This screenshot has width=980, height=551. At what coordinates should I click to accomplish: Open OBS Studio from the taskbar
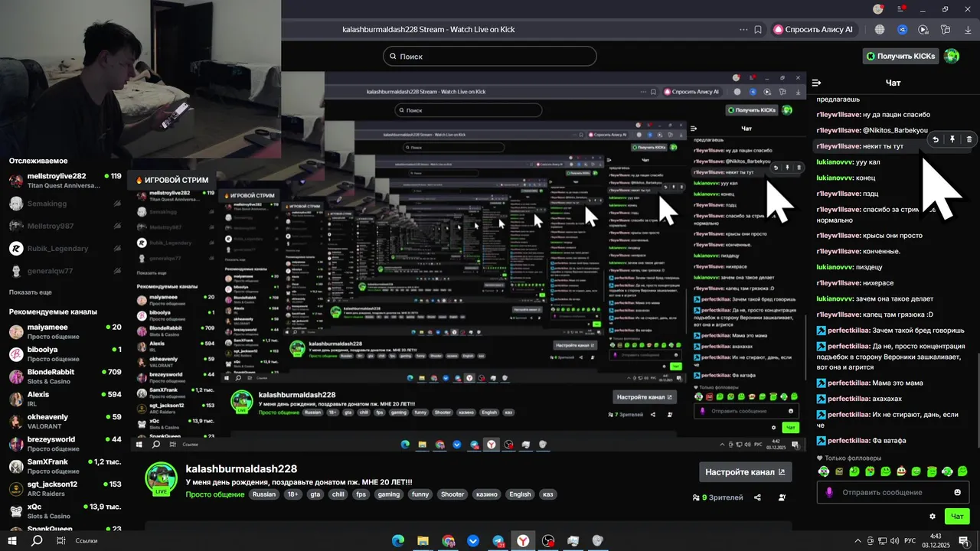548,541
